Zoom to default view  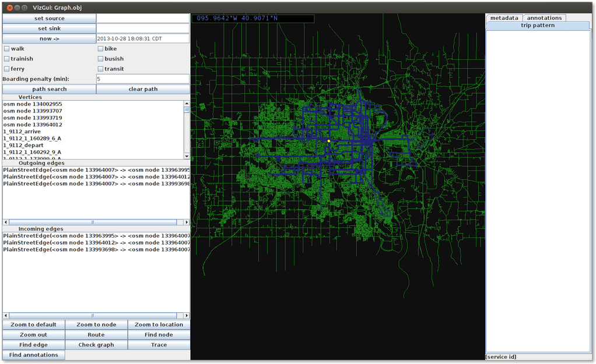click(33, 324)
